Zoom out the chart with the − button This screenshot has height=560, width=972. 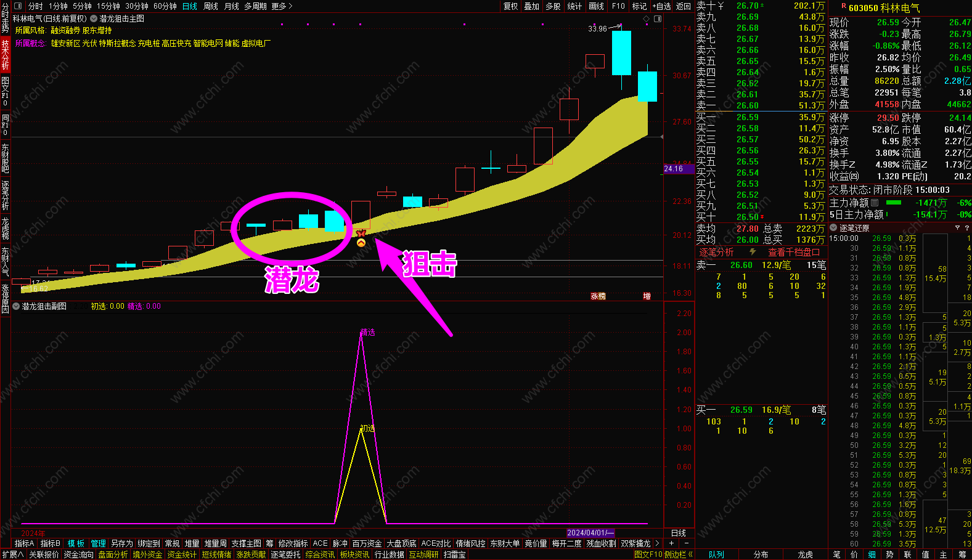[687, 543]
